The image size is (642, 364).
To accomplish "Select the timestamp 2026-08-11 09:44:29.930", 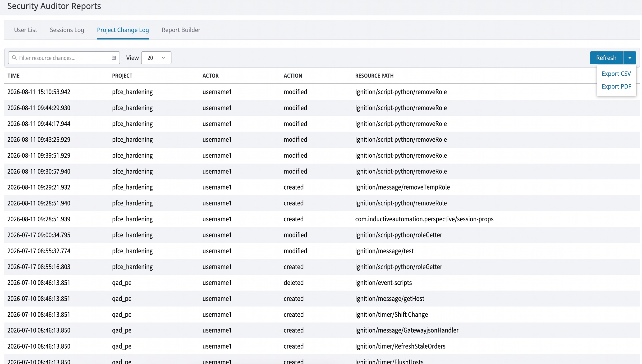I will click(x=39, y=108).
